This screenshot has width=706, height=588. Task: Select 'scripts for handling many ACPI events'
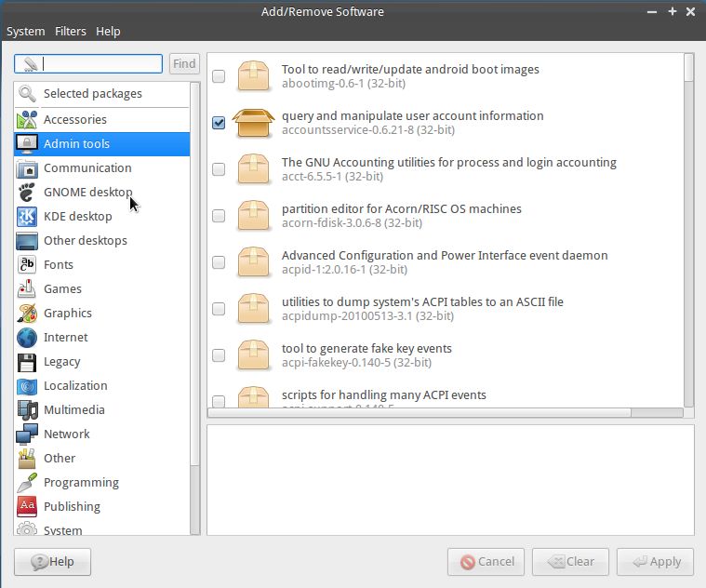pyautogui.click(x=384, y=394)
